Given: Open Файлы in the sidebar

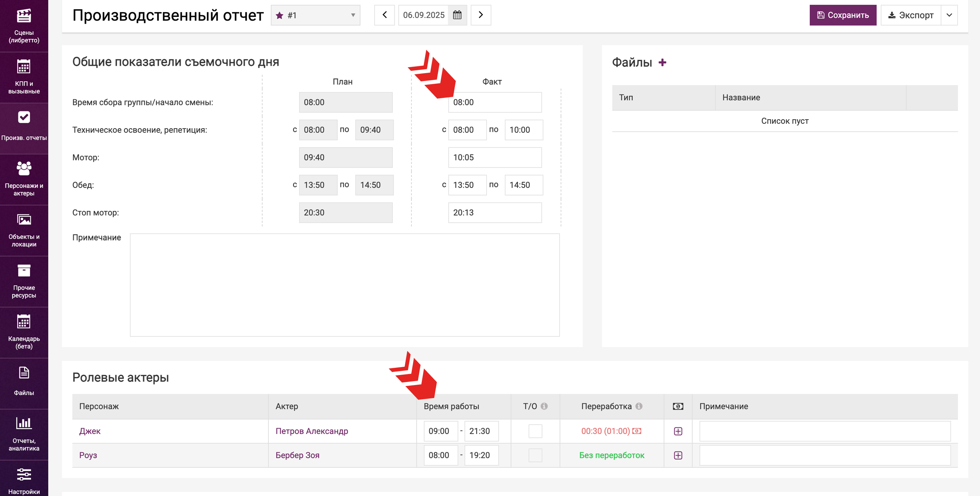Looking at the screenshot, I should coord(24,383).
